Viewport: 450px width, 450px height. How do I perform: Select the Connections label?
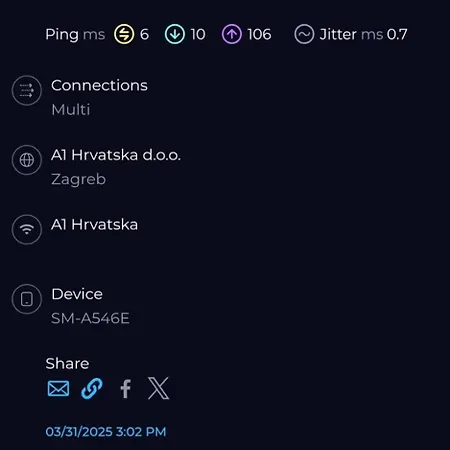point(99,85)
